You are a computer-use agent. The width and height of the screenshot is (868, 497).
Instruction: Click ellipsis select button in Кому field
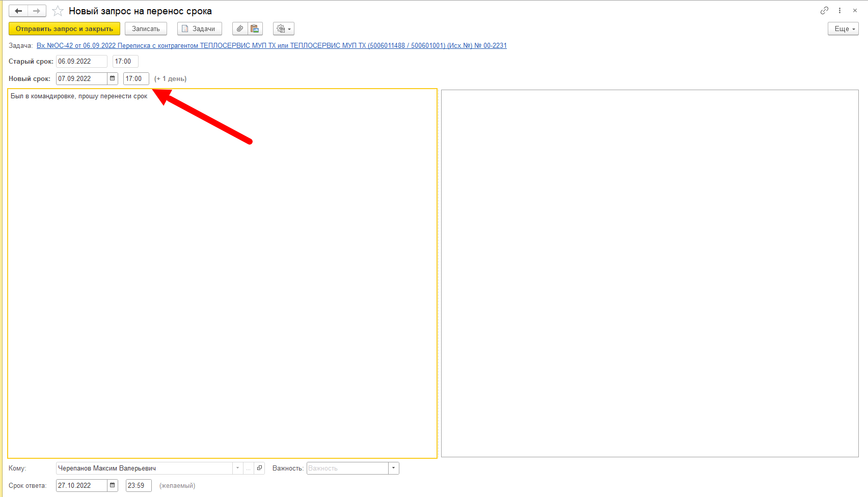pos(248,468)
